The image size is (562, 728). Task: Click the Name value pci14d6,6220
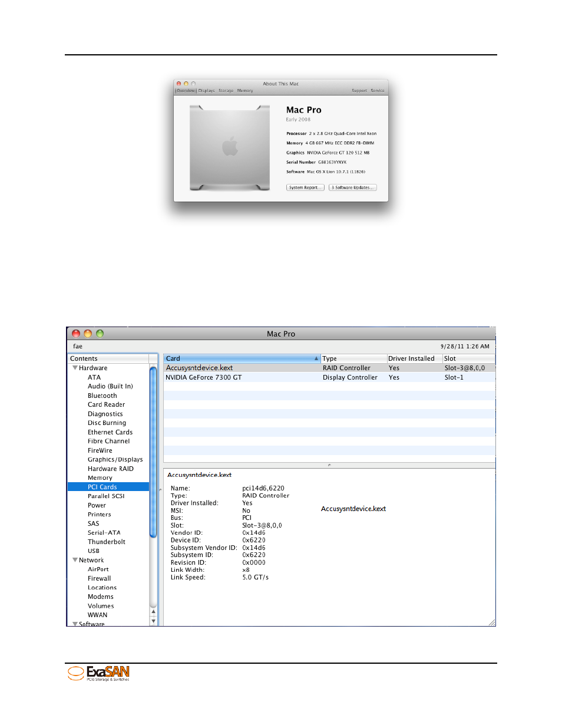(x=263, y=488)
